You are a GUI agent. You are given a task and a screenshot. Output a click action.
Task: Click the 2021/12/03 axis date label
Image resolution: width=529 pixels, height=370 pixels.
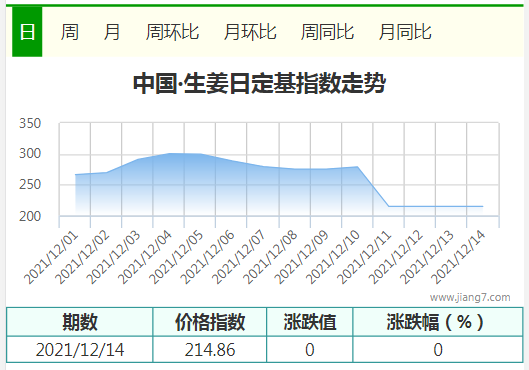(113, 257)
